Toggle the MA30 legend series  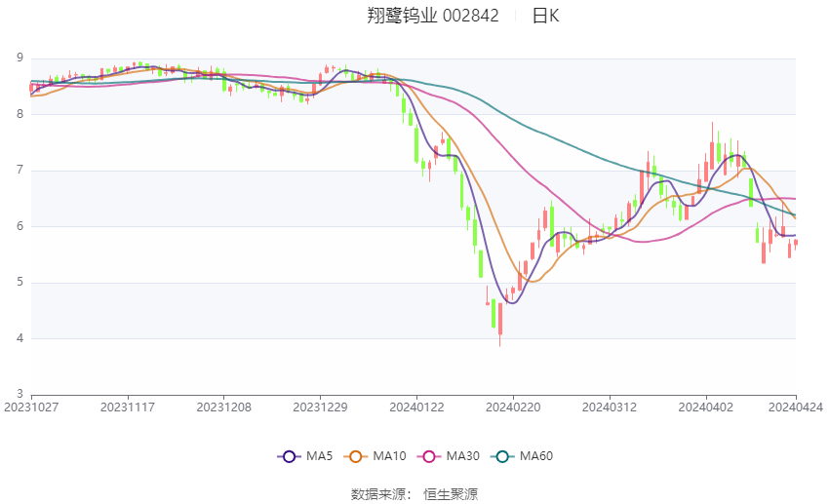pos(449,456)
